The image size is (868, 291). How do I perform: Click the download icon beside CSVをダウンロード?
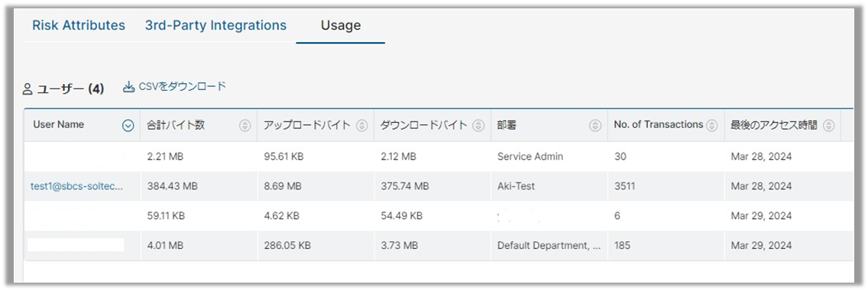129,87
